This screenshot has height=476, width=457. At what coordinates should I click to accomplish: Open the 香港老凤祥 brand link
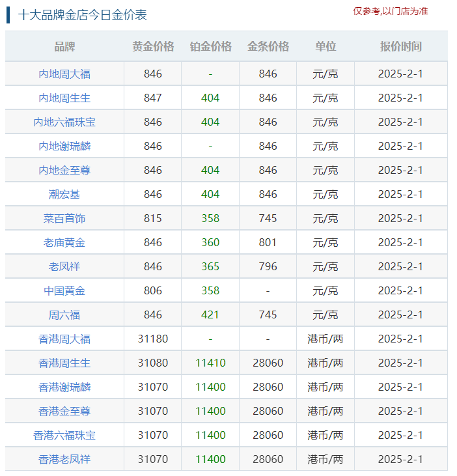64,459
